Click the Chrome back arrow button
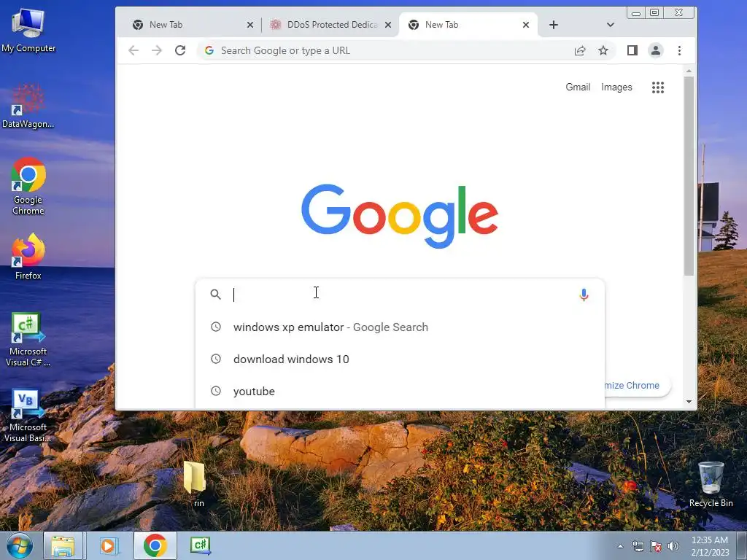Image resolution: width=747 pixels, height=560 pixels. [133, 50]
